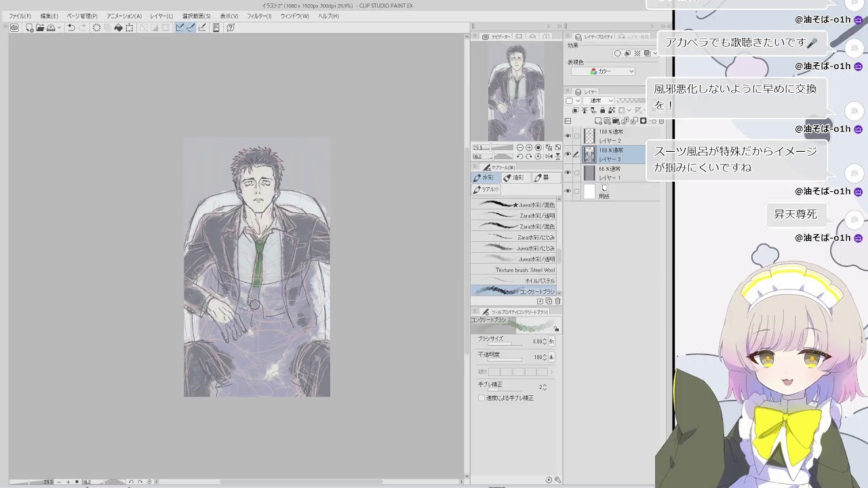Open the 通常 blending mode dropdown
The image size is (868, 488).
click(599, 101)
